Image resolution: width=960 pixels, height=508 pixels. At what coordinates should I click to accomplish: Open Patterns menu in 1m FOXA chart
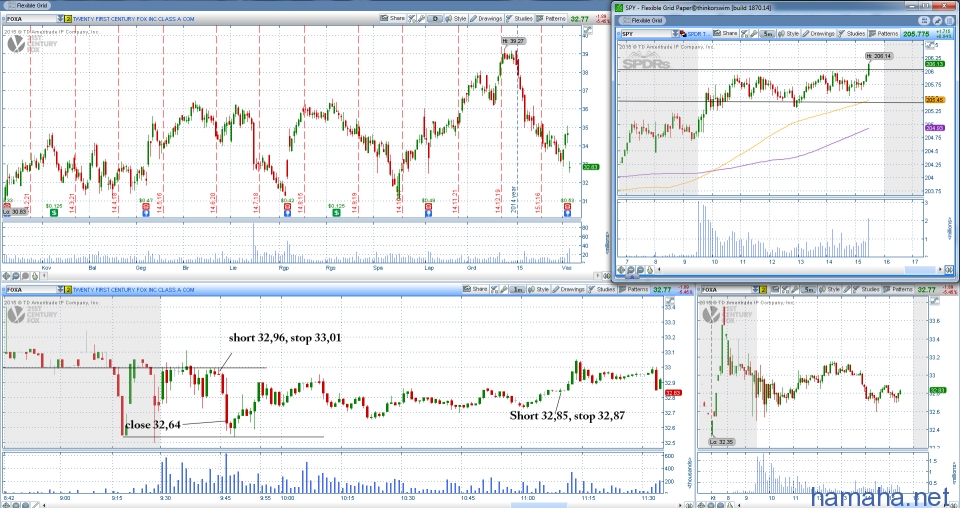[x=634, y=289]
